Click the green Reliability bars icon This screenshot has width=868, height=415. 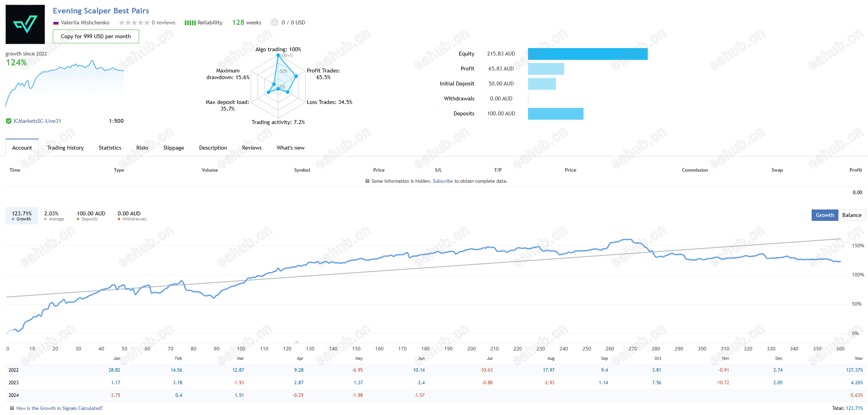pyautogui.click(x=190, y=23)
